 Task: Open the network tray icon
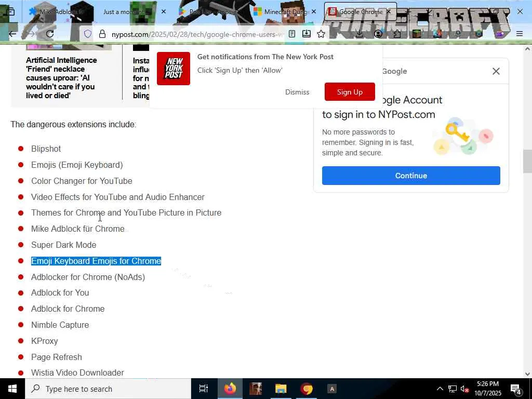pos(453,389)
